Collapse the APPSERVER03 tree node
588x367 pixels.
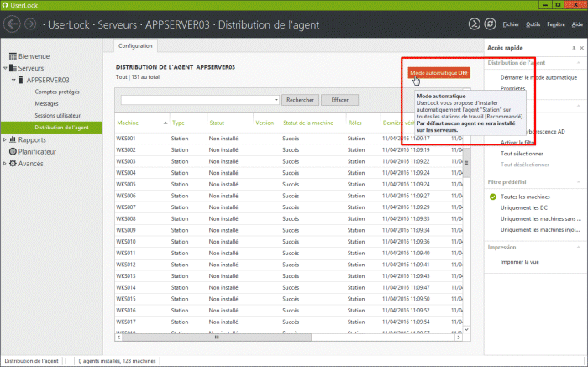[13, 81]
